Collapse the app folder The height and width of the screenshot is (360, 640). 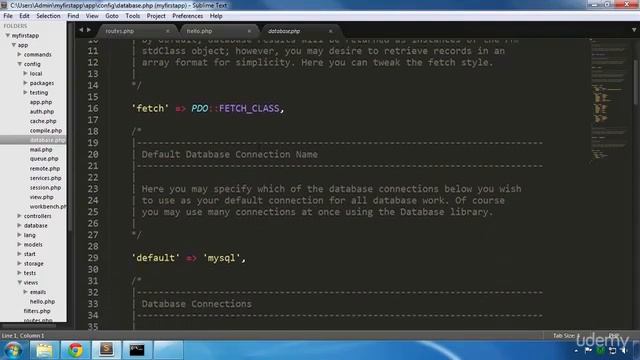point(13,45)
